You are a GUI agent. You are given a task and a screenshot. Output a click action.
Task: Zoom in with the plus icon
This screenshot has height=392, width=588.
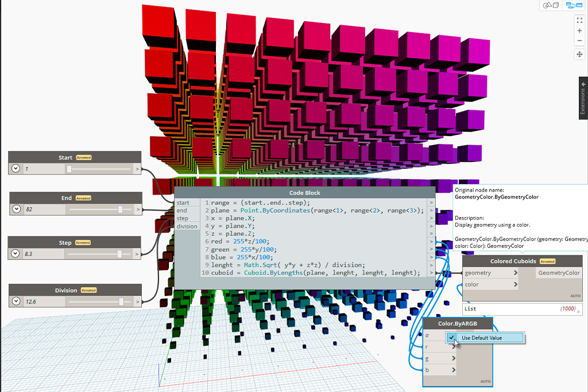[579, 30]
